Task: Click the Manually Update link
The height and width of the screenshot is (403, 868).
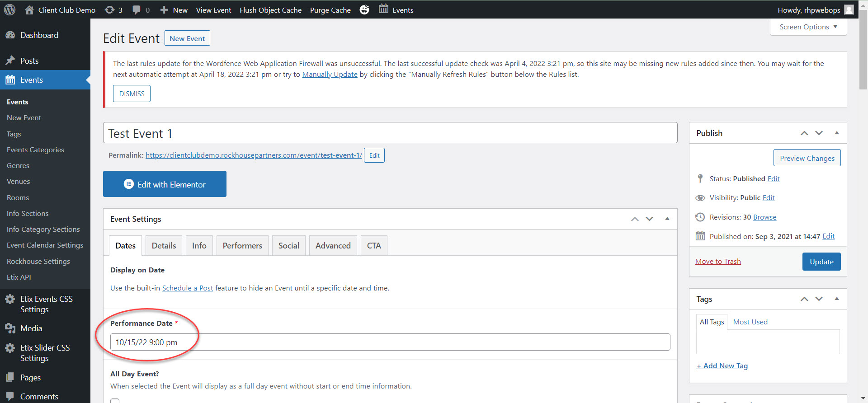Action: pos(330,75)
